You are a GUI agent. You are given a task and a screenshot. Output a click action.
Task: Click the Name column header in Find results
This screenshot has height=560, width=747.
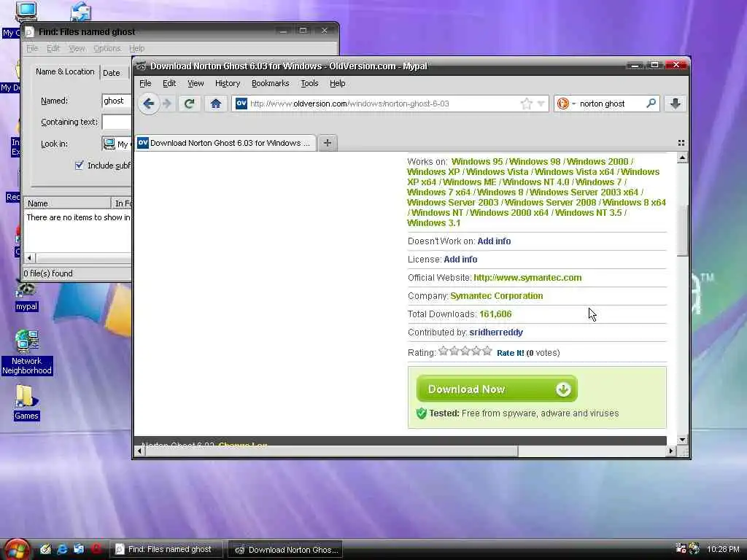click(x=66, y=203)
